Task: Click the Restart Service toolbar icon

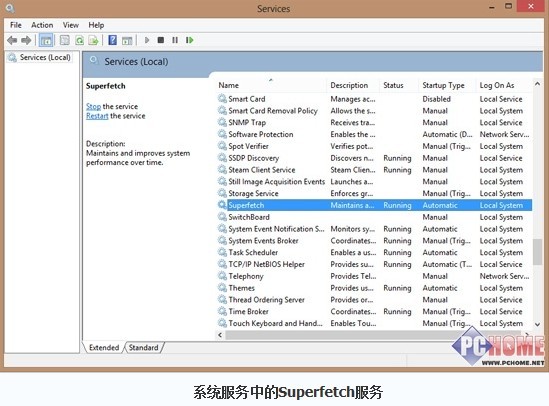Action: [x=189, y=40]
